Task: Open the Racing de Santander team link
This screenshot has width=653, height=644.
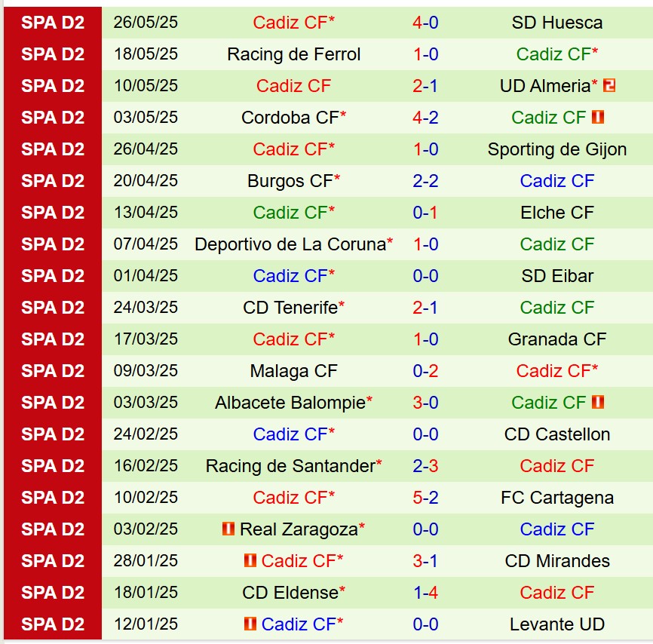Action: (x=290, y=466)
